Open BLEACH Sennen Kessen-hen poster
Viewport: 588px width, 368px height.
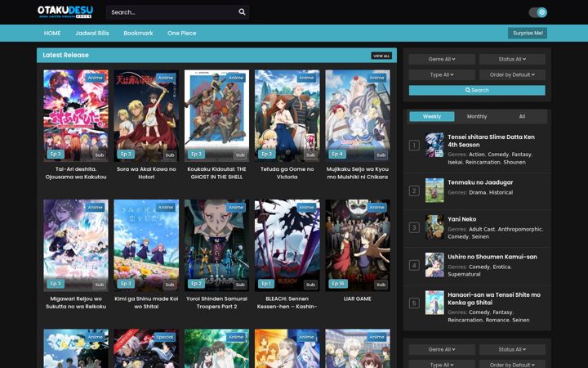point(287,245)
